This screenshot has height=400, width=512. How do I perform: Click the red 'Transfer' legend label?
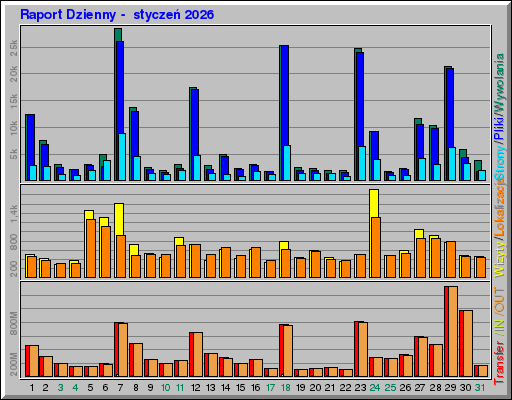[499, 363]
